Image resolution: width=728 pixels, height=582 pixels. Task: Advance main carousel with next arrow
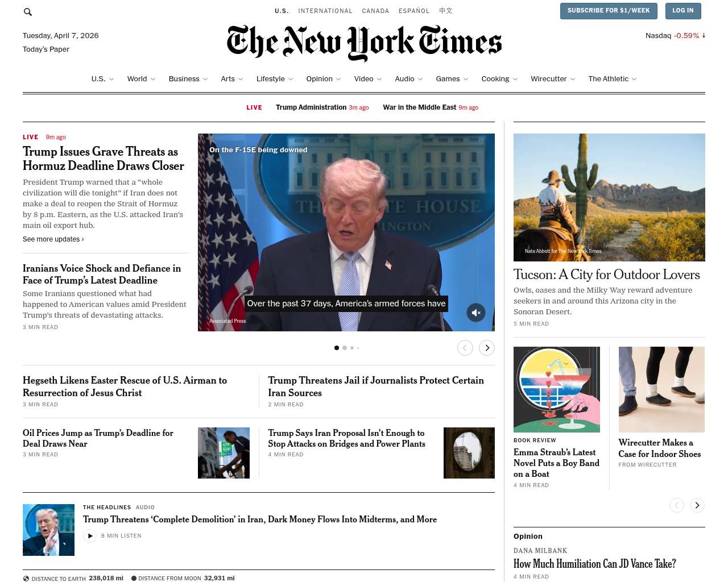[x=487, y=348]
